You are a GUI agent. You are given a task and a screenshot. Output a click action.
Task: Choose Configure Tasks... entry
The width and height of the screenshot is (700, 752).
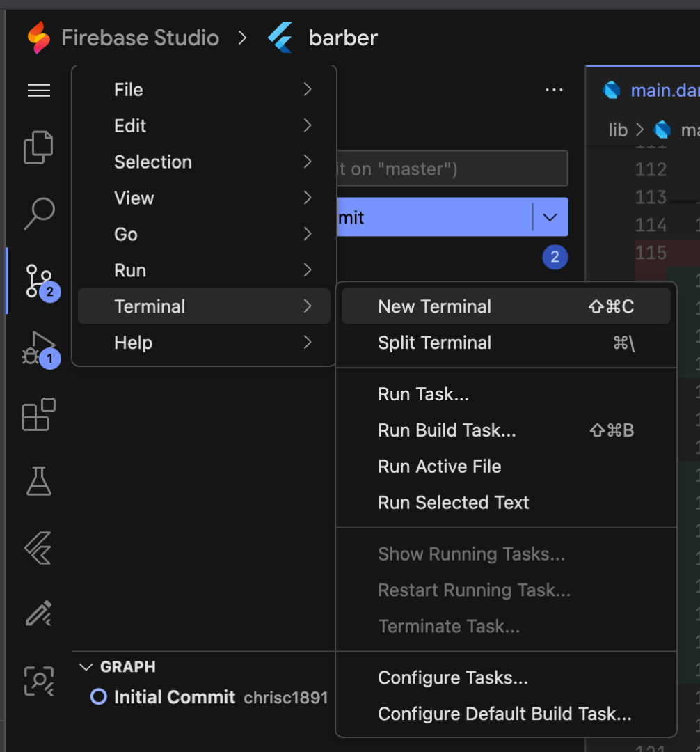pos(453,677)
